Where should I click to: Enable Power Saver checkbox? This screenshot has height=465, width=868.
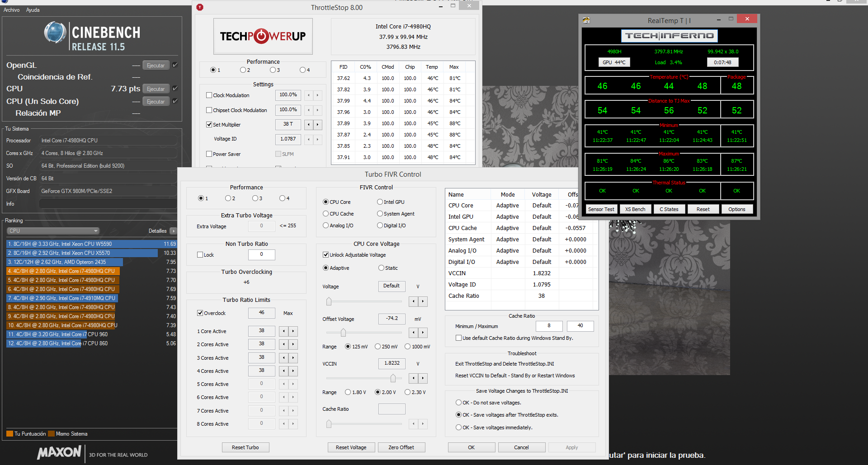pos(209,154)
